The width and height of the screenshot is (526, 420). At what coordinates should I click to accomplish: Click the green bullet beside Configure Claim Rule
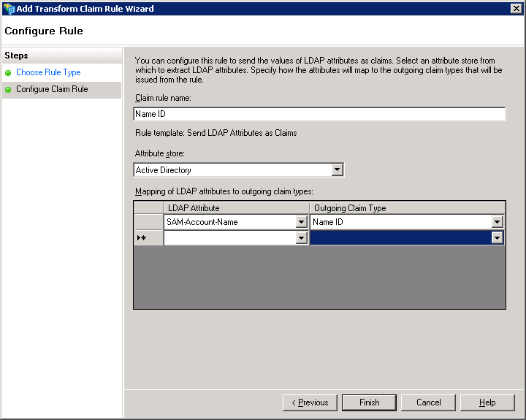pos(8,90)
